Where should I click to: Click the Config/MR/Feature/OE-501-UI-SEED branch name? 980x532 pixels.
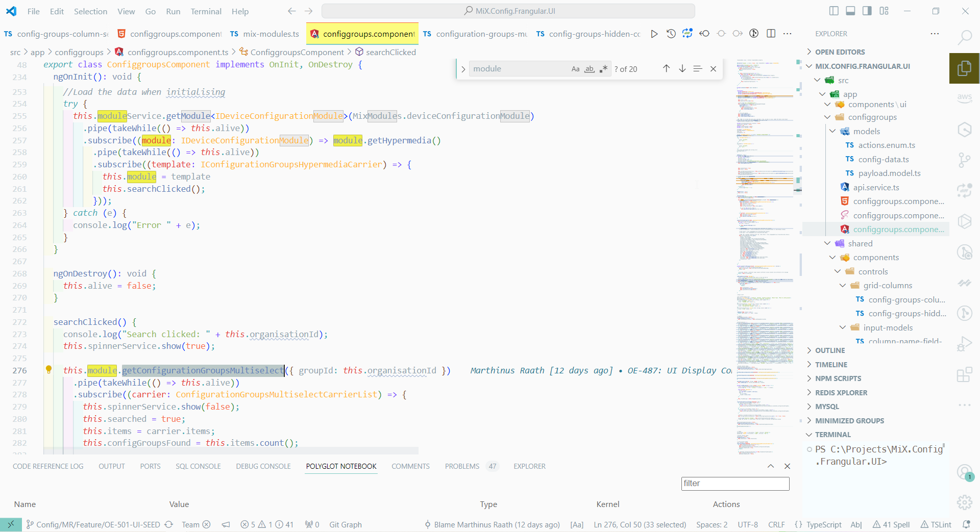(x=98, y=524)
